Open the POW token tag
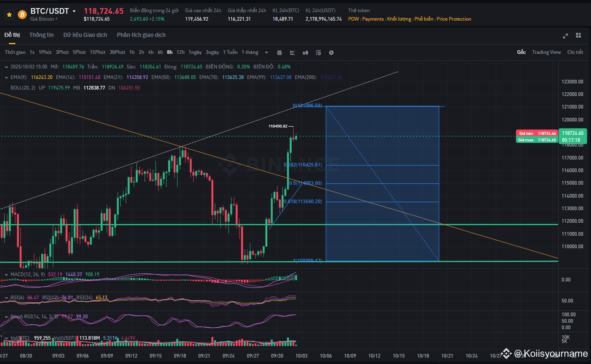591x364 pixels. pyautogui.click(x=353, y=19)
